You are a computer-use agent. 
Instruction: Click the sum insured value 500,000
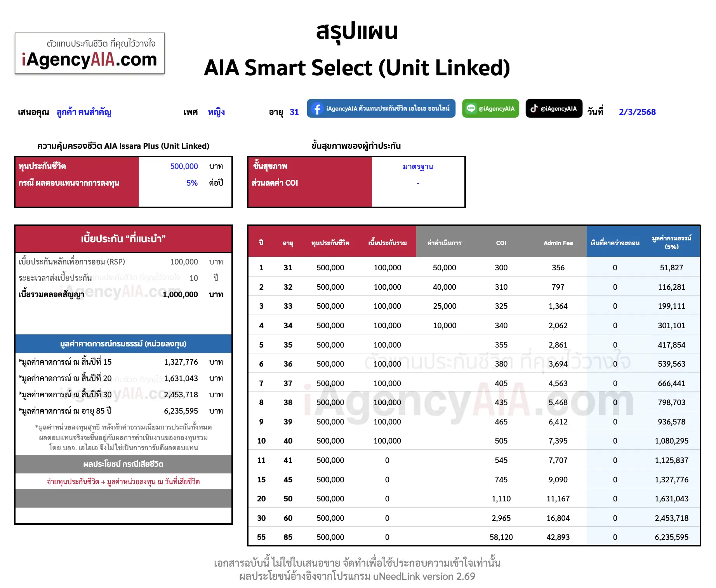[184, 166]
